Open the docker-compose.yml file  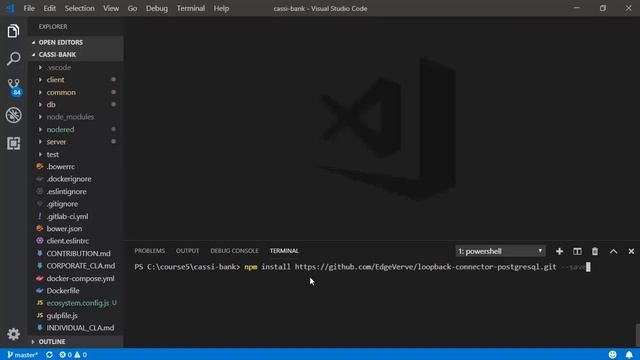[x=76, y=278]
